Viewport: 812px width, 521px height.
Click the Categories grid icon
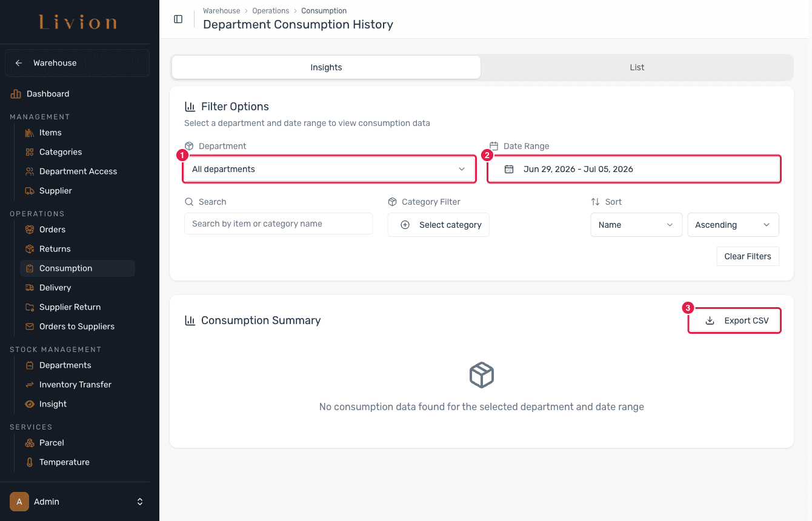(x=30, y=152)
